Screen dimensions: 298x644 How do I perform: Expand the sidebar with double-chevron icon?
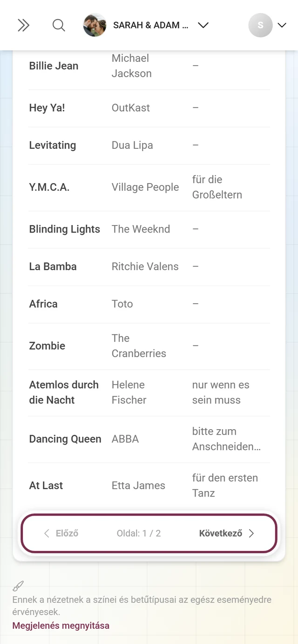tap(23, 25)
